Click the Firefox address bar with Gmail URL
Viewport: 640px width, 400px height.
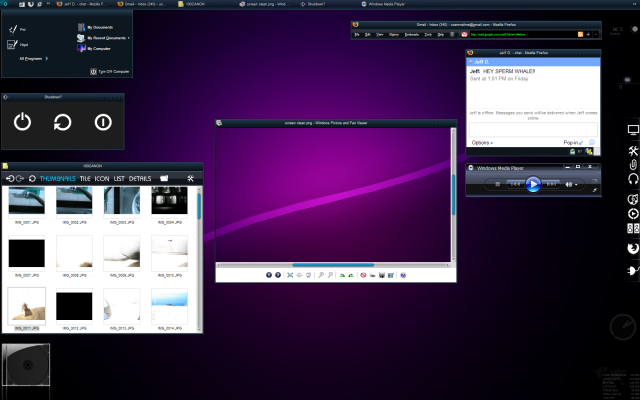[x=522, y=35]
